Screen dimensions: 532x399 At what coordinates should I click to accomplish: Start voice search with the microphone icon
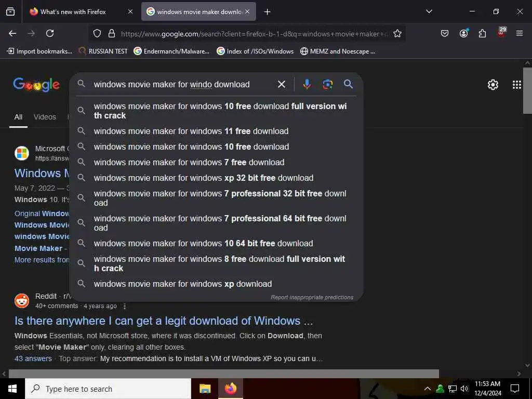(x=307, y=84)
